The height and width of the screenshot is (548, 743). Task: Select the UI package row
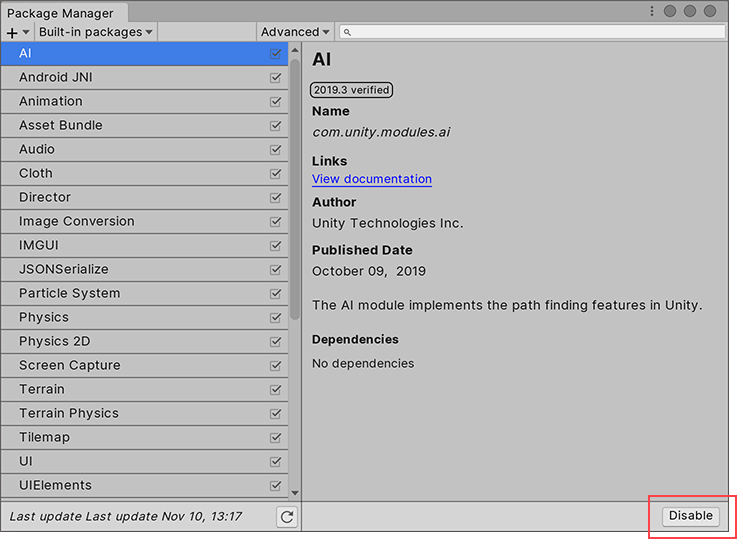(144, 462)
